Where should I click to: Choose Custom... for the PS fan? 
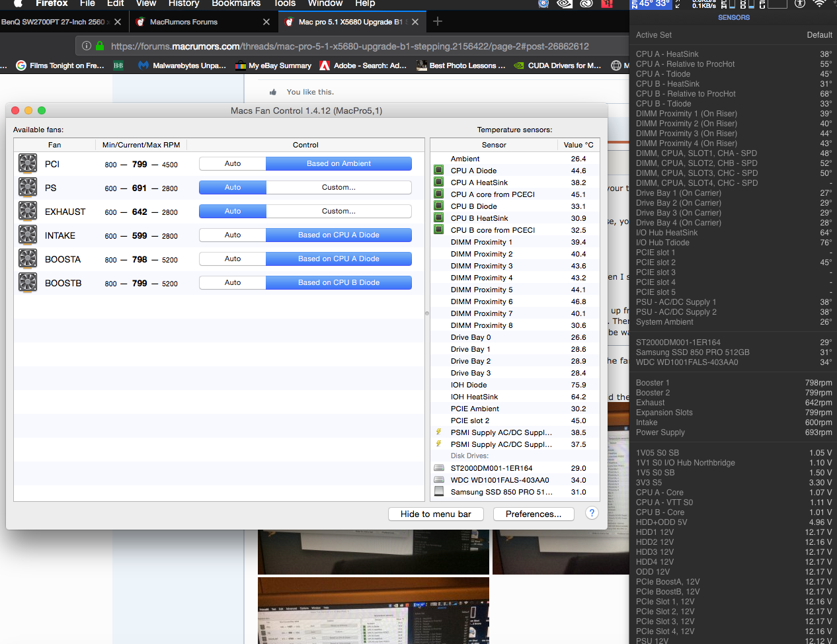click(339, 187)
